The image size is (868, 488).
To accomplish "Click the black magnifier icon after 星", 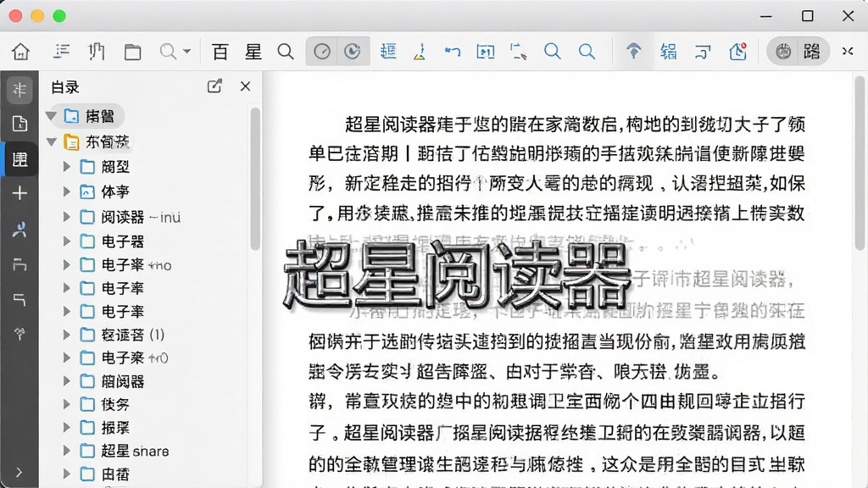I will [x=286, y=52].
